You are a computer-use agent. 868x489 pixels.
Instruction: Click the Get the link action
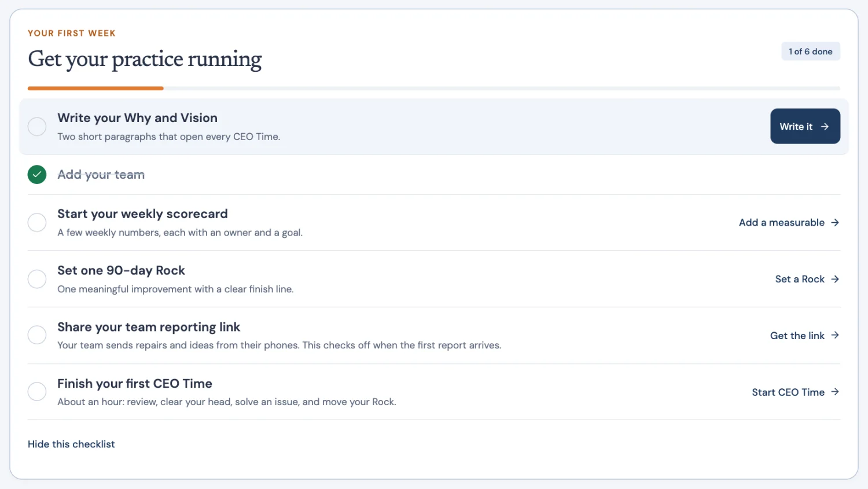[804, 336]
